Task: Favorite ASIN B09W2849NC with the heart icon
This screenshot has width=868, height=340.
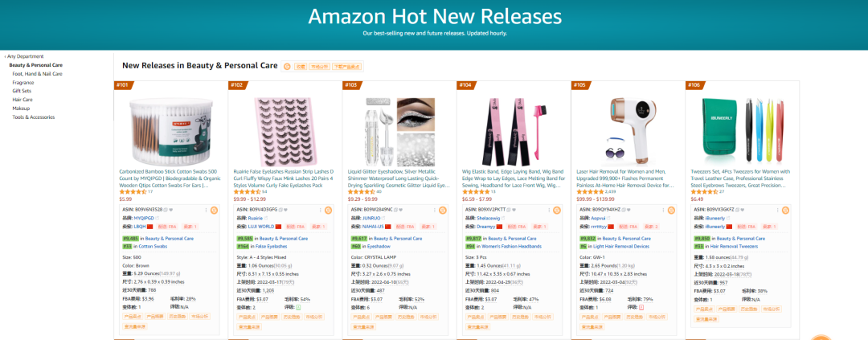Action: [x=399, y=210]
